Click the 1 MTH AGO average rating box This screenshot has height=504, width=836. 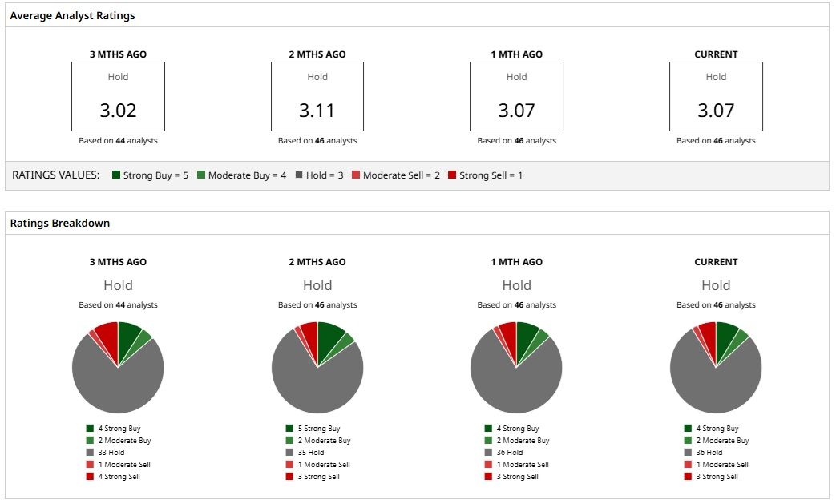pyautogui.click(x=517, y=96)
